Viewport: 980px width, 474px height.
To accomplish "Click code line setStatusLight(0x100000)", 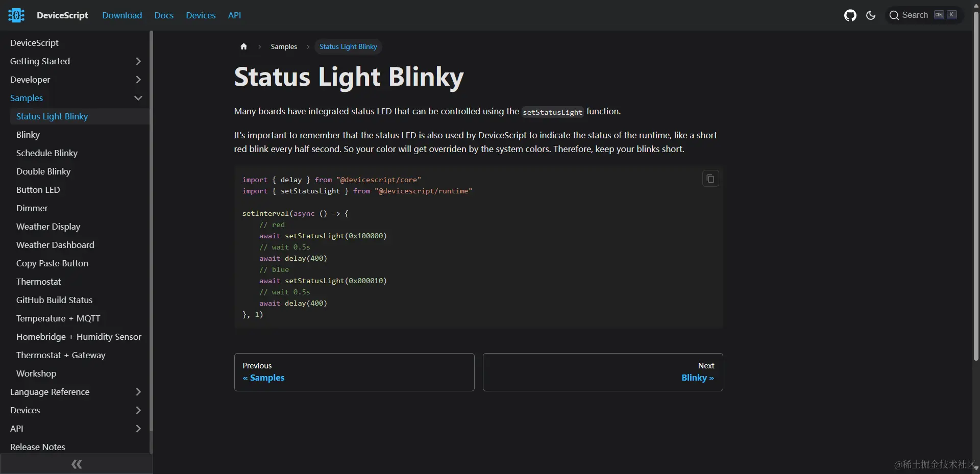I will (x=323, y=236).
